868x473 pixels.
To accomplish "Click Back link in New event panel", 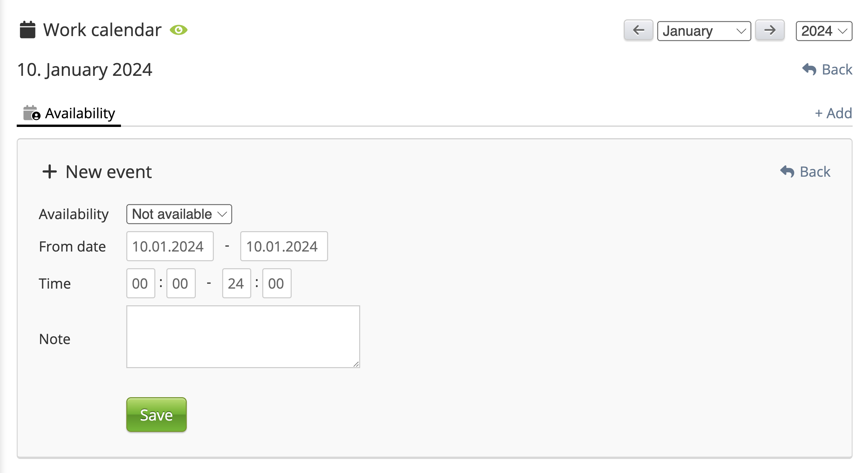I will point(805,172).
